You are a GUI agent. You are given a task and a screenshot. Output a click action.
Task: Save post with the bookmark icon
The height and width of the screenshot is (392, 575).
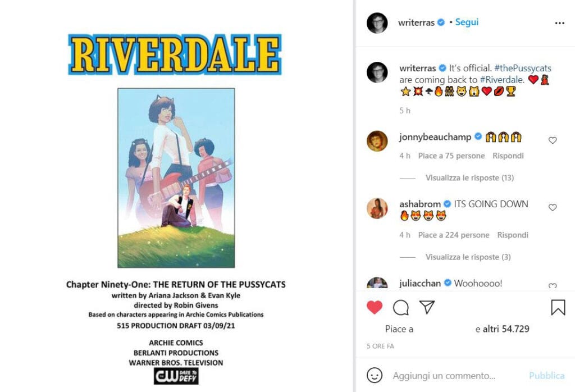tap(558, 307)
